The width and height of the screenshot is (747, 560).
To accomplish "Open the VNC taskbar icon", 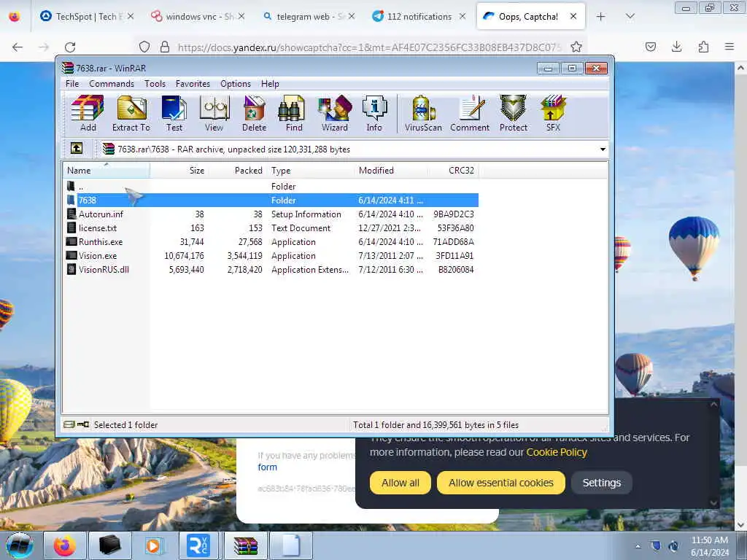I will [x=198, y=545].
